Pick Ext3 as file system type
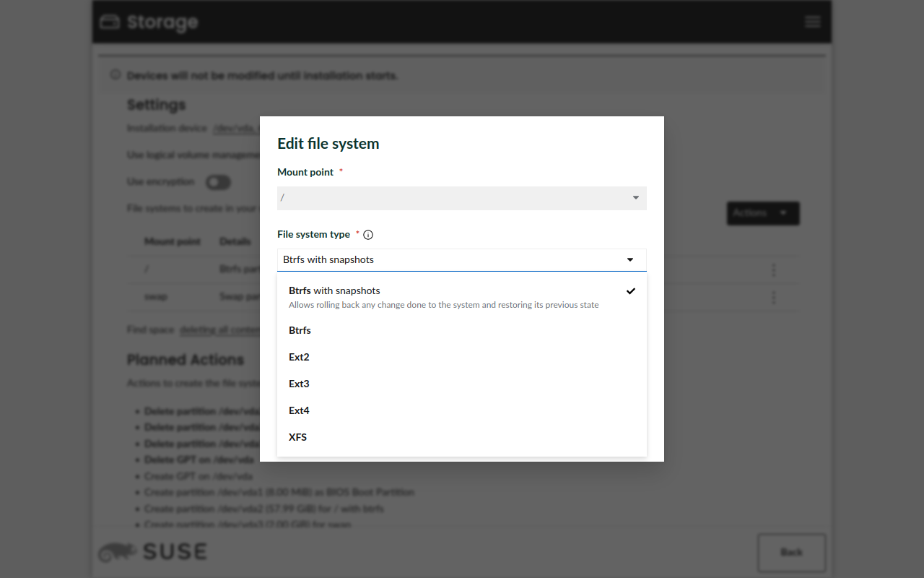The image size is (924, 578). pos(300,384)
